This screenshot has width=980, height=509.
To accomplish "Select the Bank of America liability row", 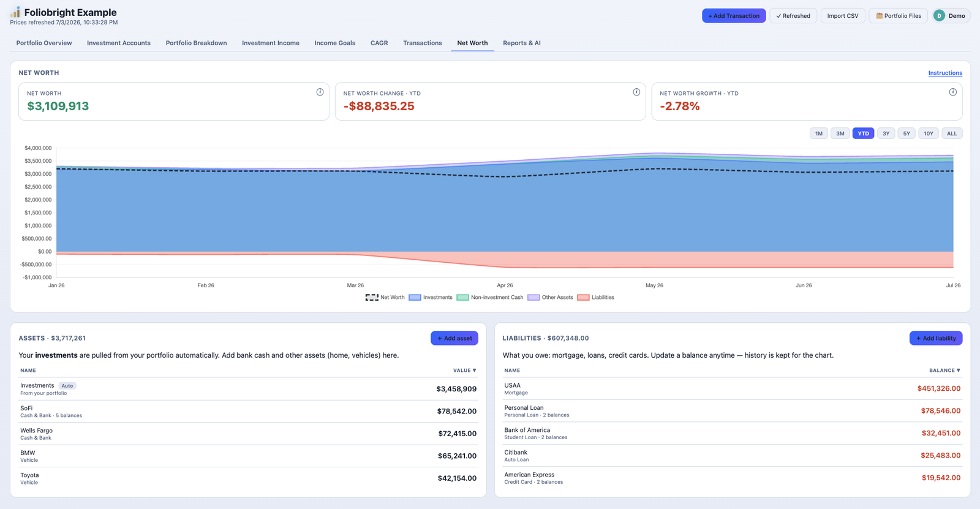I will point(733,433).
